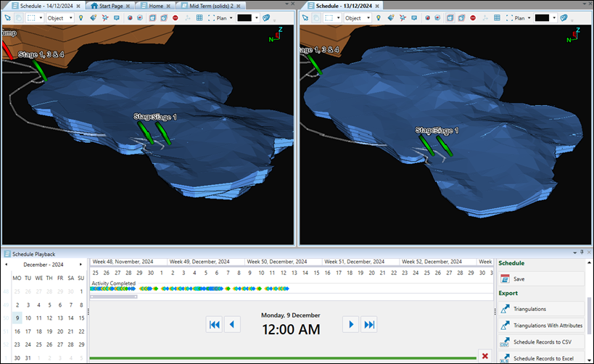This screenshot has height=364, width=594.
Task: Click the red X icon below the timeline
Action: coord(484,356)
